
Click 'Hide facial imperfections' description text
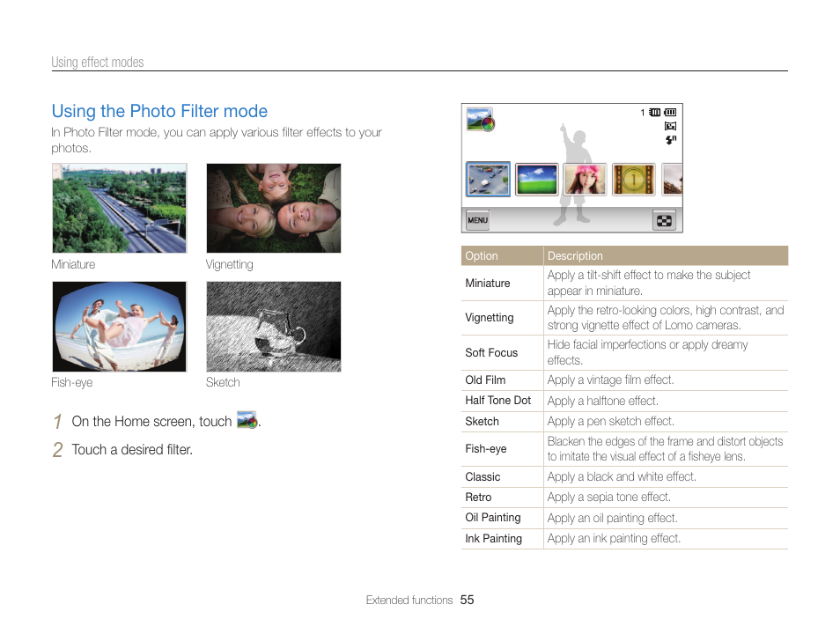coord(647,352)
